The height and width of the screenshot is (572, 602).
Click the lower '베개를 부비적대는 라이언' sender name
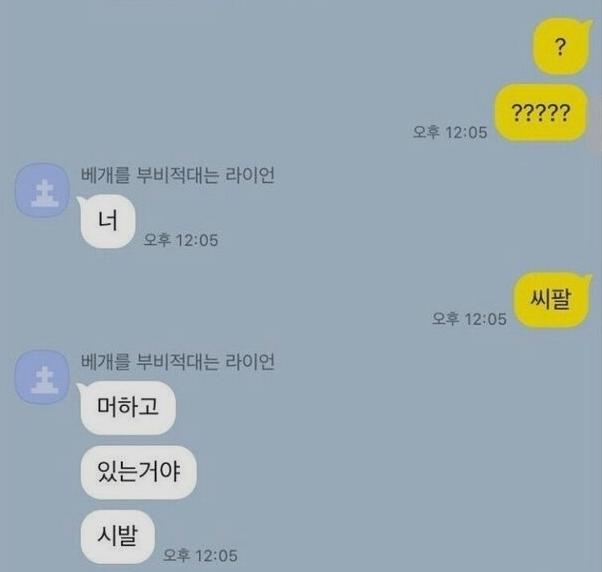[178, 362]
